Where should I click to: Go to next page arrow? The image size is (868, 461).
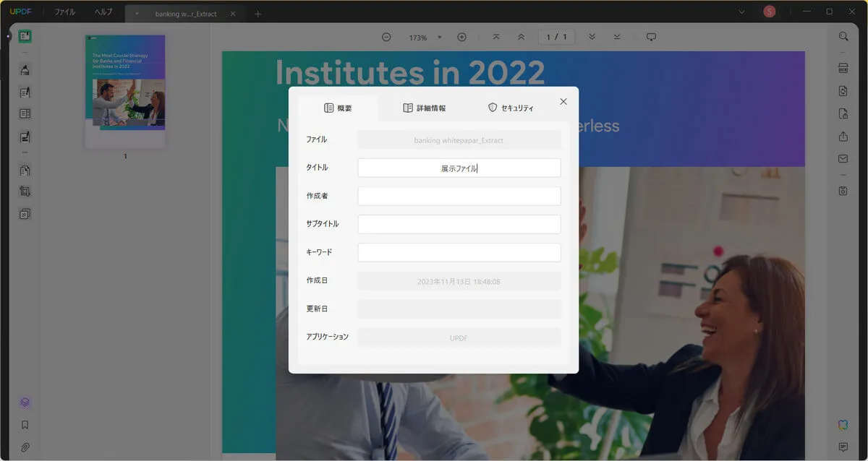point(592,37)
